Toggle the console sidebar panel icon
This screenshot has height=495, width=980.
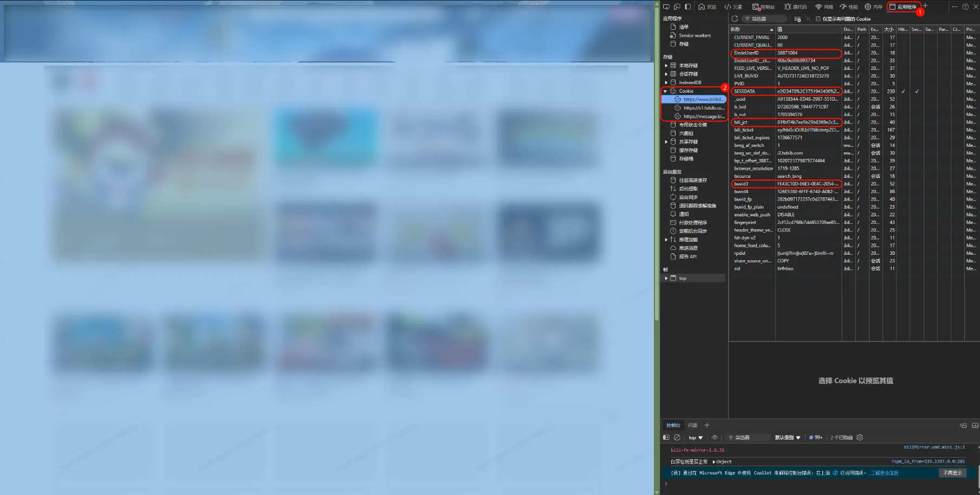click(666, 438)
